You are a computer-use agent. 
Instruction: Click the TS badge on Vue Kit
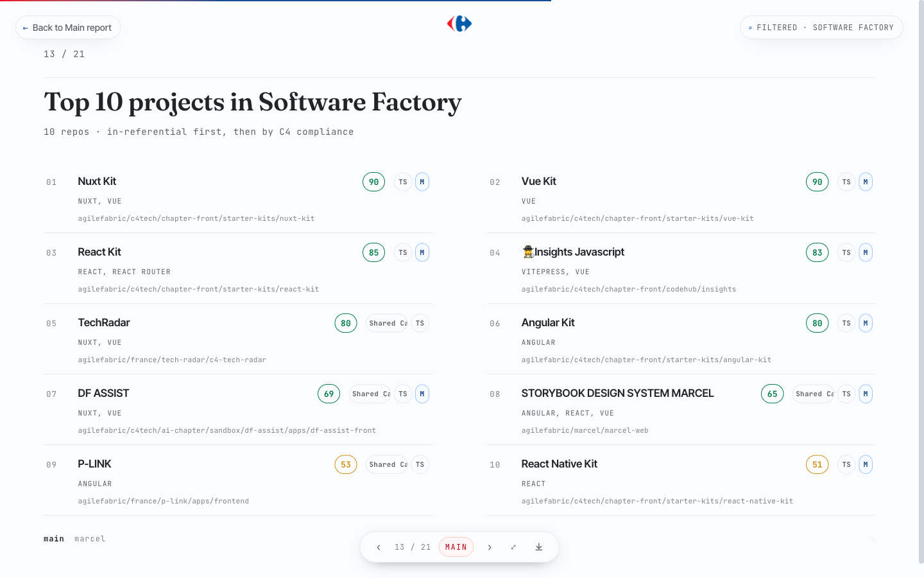(846, 182)
